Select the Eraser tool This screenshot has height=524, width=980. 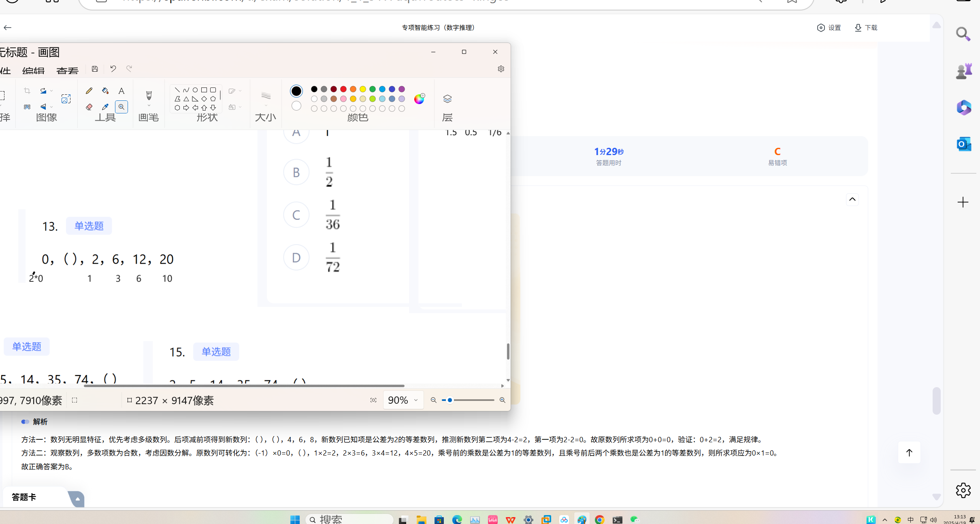coord(89,107)
